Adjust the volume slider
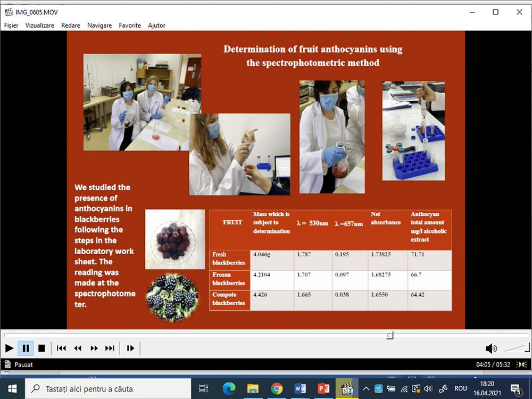 [x=517, y=348]
